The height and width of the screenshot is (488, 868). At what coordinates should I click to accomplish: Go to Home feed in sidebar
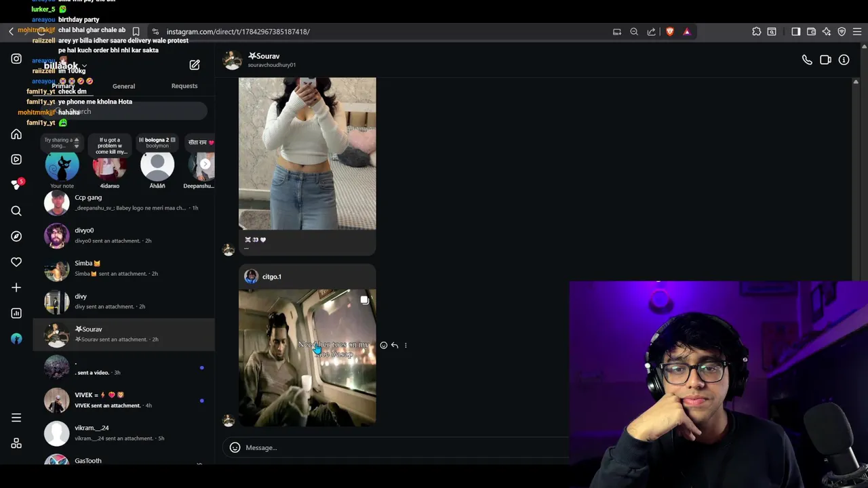[x=16, y=134]
